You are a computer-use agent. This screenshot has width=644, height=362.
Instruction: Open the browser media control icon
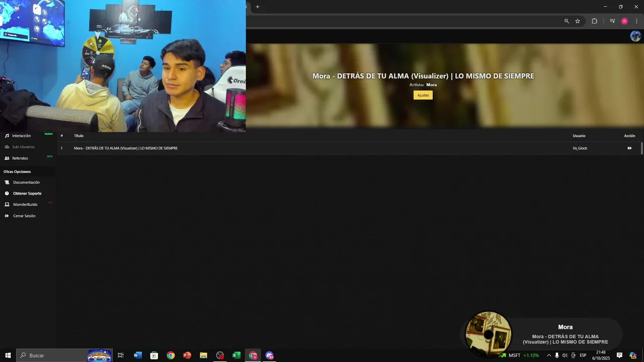tap(612, 21)
